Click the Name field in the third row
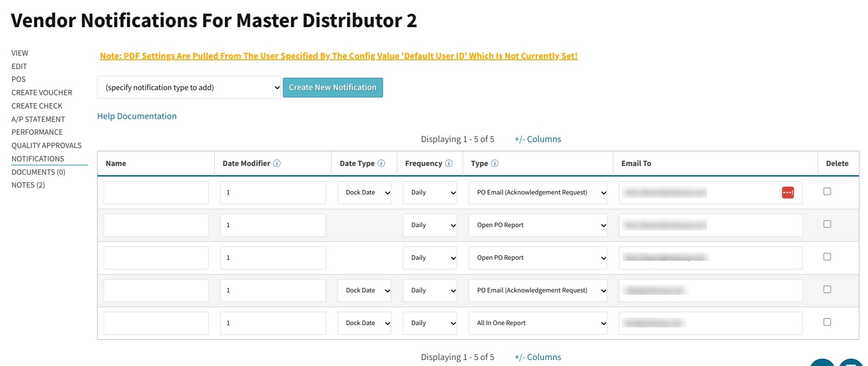This screenshot has height=366, width=868. coord(156,258)
